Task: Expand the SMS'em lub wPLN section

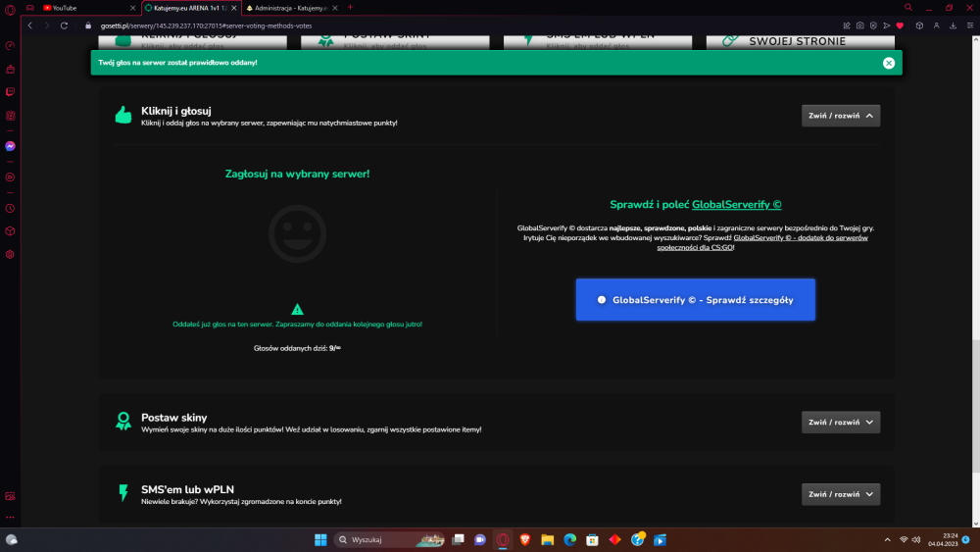Action: tap(841, 494)
